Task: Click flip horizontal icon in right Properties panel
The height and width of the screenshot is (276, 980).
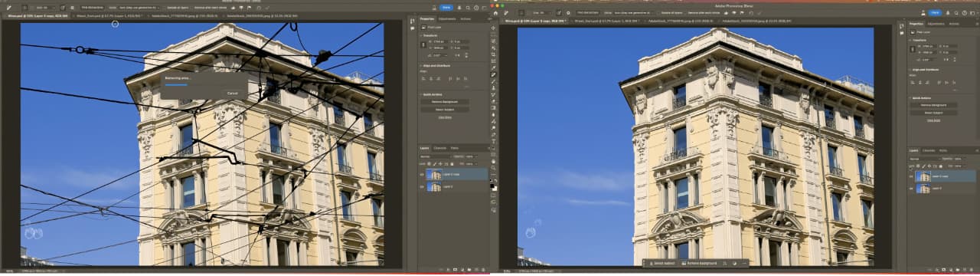Action: pyautogui.click(x=946, y=59)
